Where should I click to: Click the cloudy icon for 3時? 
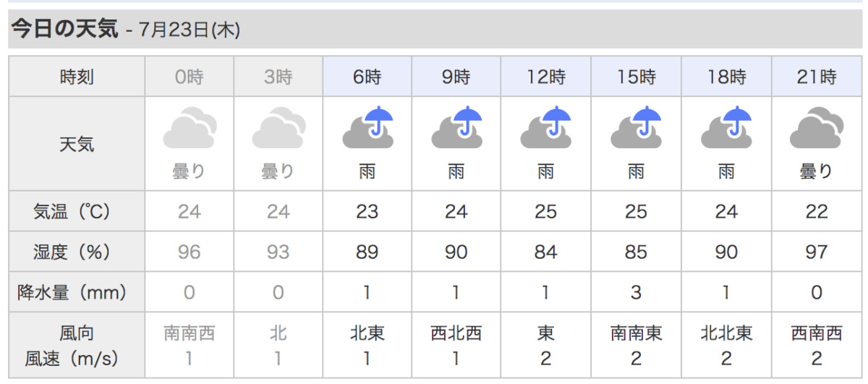coord(278,128)
